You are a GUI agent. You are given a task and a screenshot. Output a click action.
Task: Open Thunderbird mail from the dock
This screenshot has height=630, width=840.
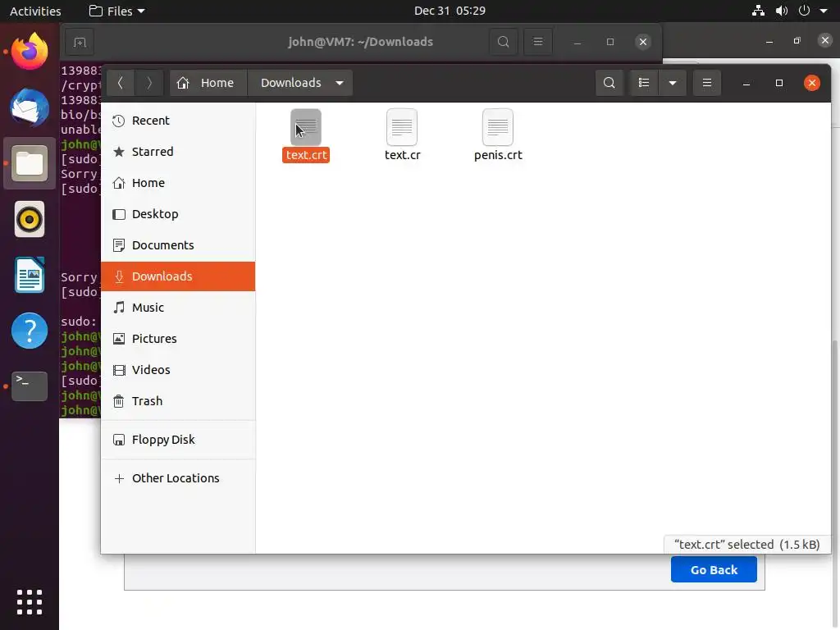tap(30, 107)
